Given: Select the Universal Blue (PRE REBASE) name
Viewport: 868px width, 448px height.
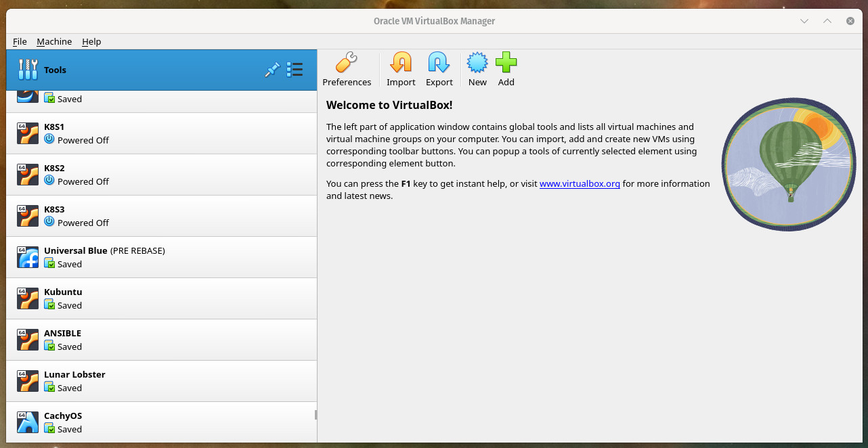Looking at the screenshot, I should click(104, 250).
